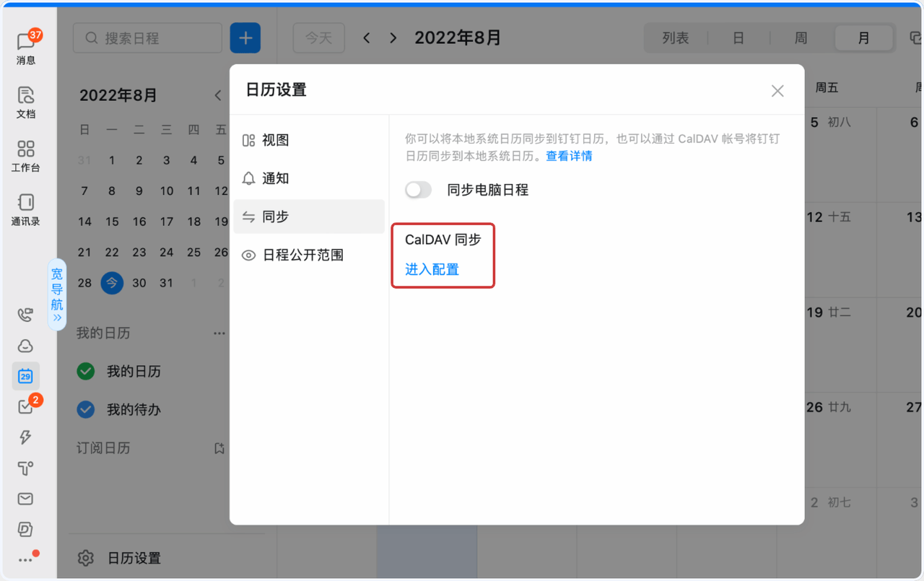Uncheck the blue 我的待办 checkbox

[86, 410]
